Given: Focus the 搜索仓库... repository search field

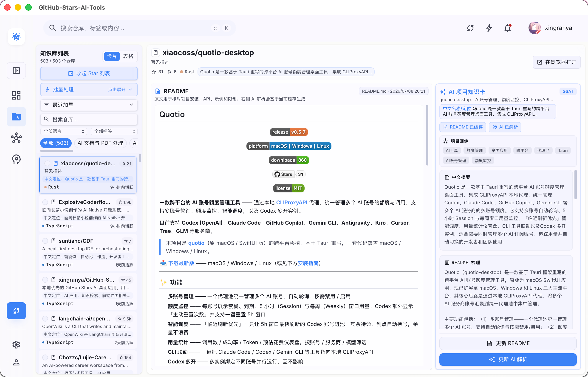Looking at the screenshot, I should click(x=89, y=120).
